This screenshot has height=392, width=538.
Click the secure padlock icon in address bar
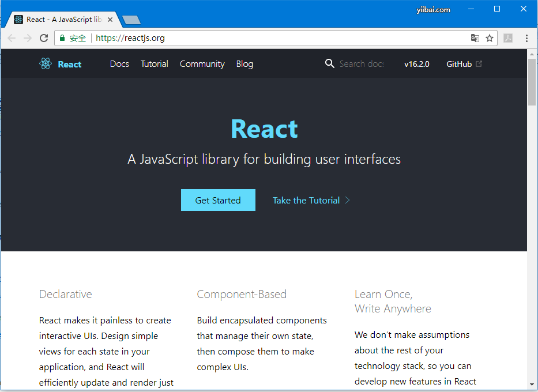pos(61,37)
